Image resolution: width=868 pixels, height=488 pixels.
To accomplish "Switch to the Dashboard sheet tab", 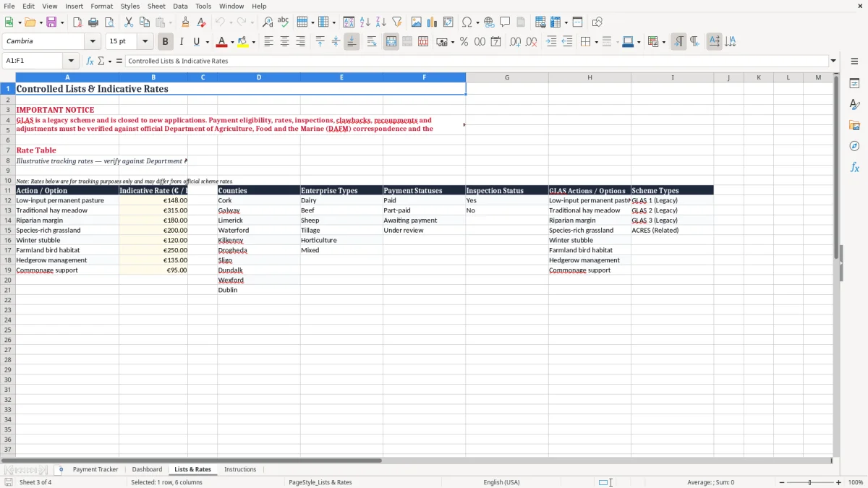I will (x=147, y=469).
